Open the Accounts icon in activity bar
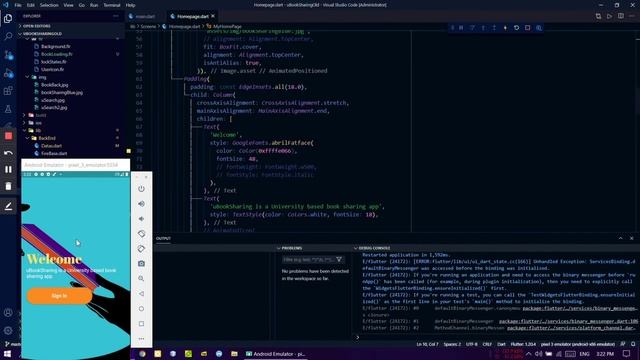 pyautogui.click(x=8, y=313)
